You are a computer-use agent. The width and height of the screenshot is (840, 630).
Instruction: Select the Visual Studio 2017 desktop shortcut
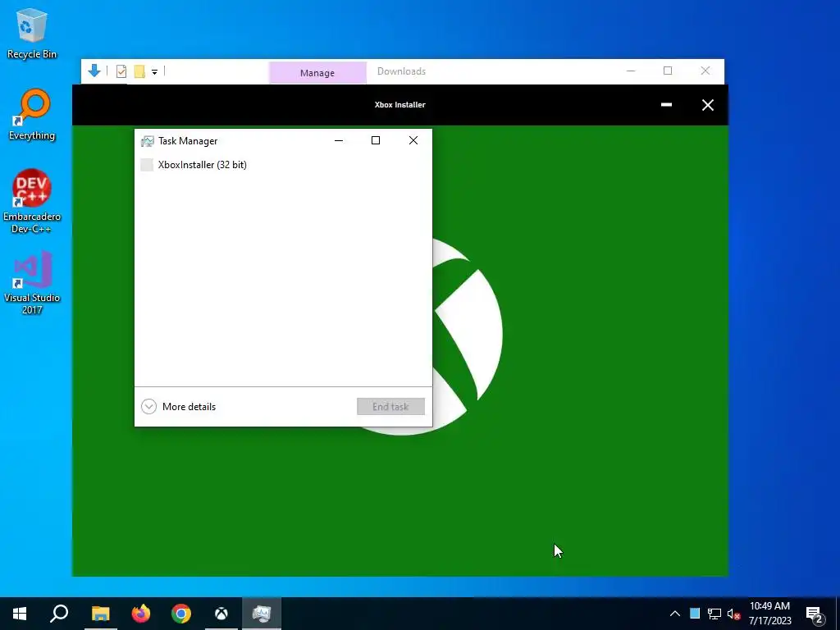[32, 283]
